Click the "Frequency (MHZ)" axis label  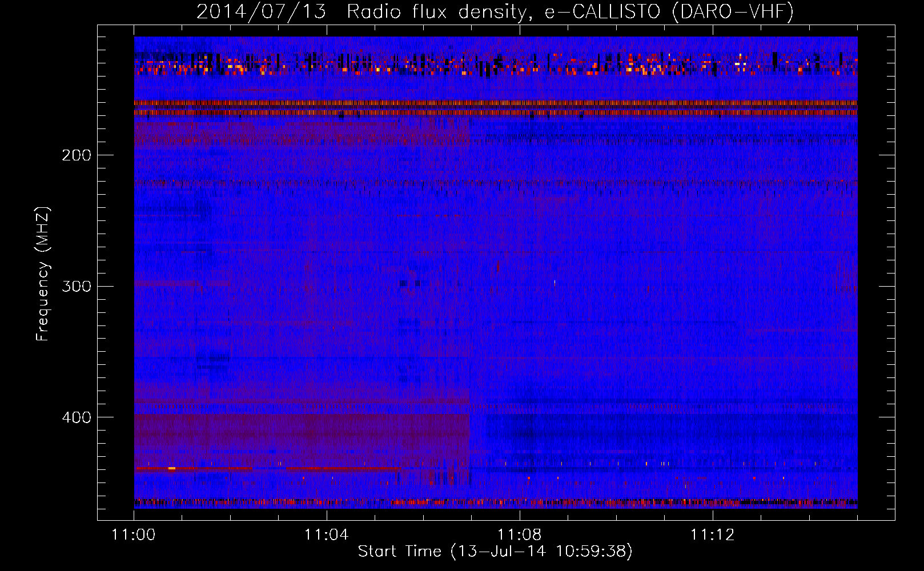point(43,274)
